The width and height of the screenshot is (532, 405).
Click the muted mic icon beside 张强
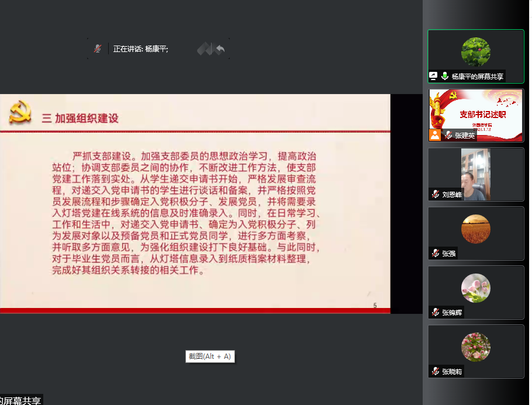[435, 253]
